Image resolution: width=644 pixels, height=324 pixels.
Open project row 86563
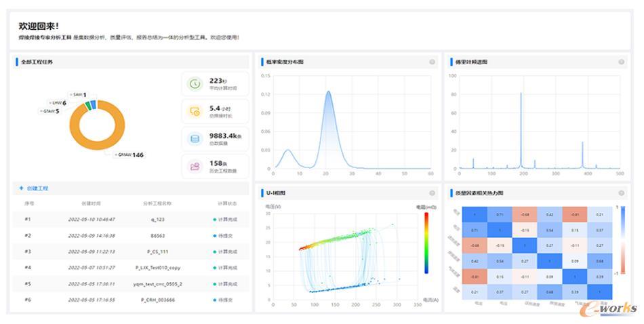pos(131,236)
